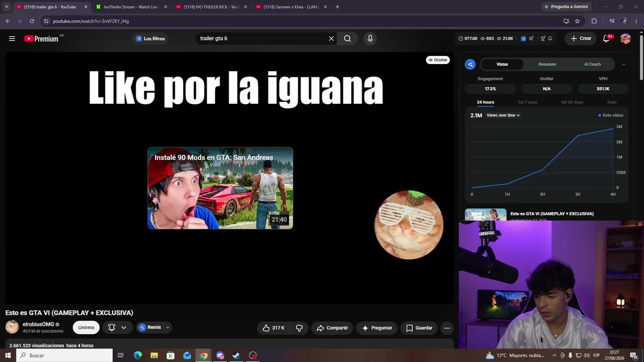This screenshot has width=644, height=362.
Task: Switch to the Vistas tab
Action: click(502, 64)
